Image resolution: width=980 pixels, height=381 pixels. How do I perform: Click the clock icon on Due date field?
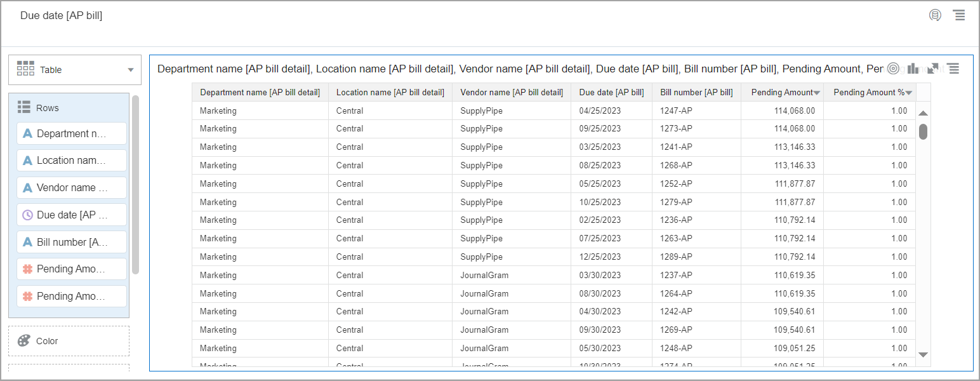coord(27,215)
